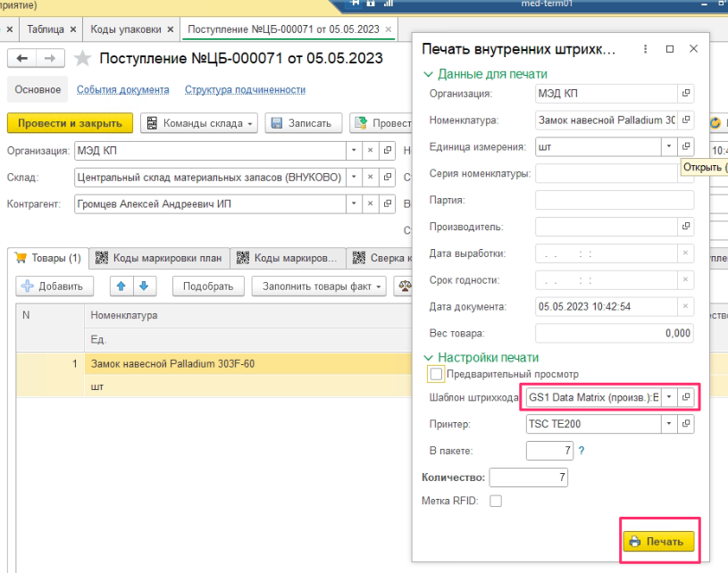Viewport: 728px width, 573px height.
Task: Add document to favorites with the star
Action: click(x=83, y=58)
